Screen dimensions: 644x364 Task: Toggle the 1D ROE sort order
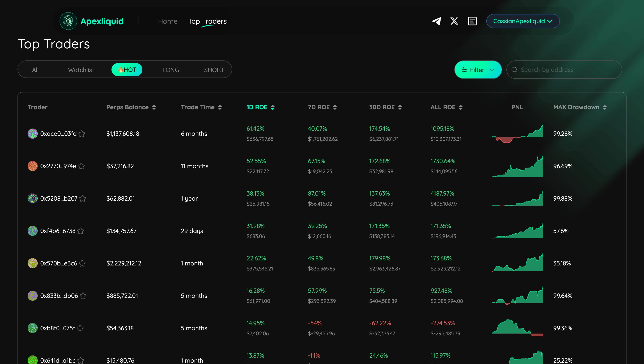(x=273, y=107)
